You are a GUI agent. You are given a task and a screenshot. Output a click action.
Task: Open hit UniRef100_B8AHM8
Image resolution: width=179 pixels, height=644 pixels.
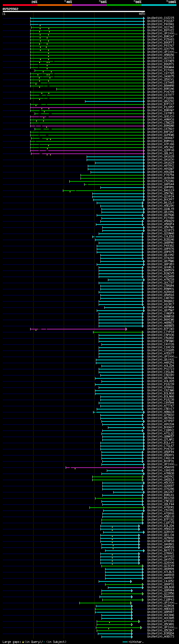pos(161,86)
